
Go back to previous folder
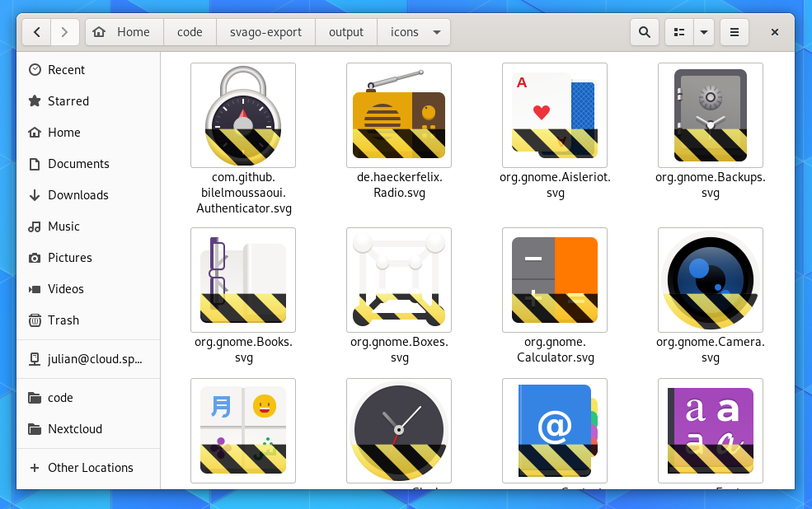pos(36,32)
